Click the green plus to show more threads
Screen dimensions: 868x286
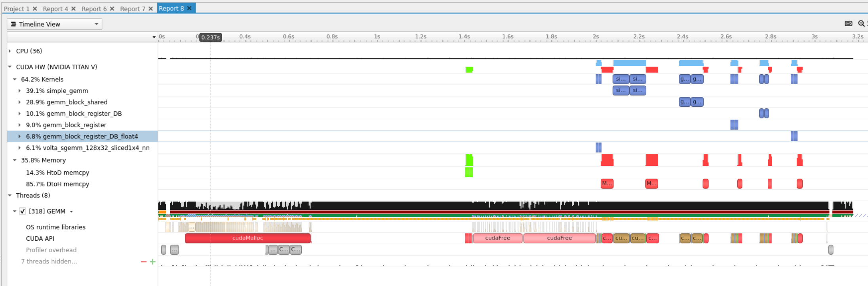pos(152,262)
